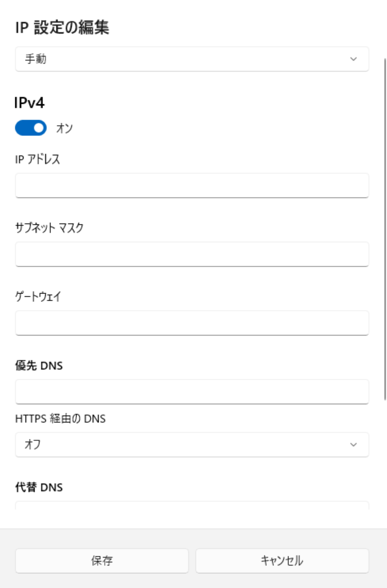Click the IP 設定の編集 dialog title
This screenshot has height=588, width=387.
point(62,28)
